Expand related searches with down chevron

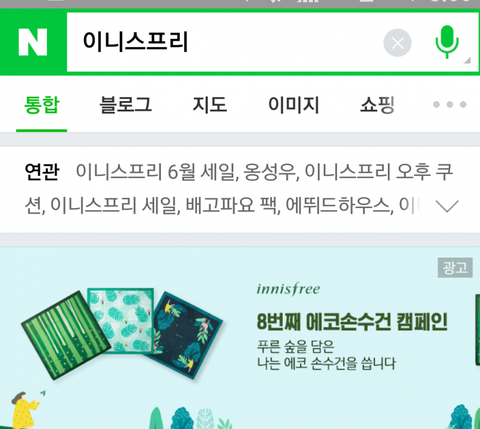tap(447, 206)
